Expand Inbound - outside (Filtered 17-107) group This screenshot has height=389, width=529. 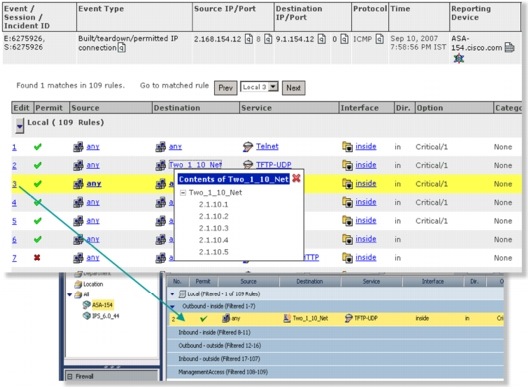pos(220,359)
